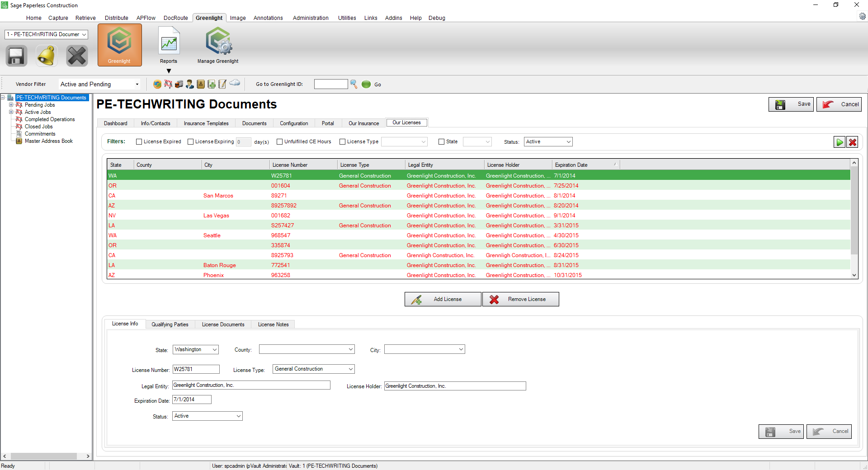Open the Reports ribbon icon
The height and width of the screenshot is (470, 868).
(169, 45)
